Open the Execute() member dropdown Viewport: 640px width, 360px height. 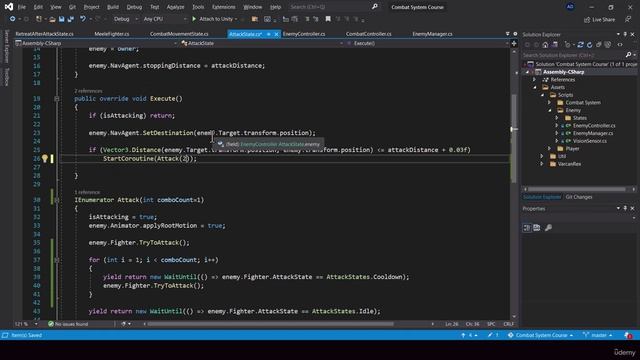click(427, 43)
